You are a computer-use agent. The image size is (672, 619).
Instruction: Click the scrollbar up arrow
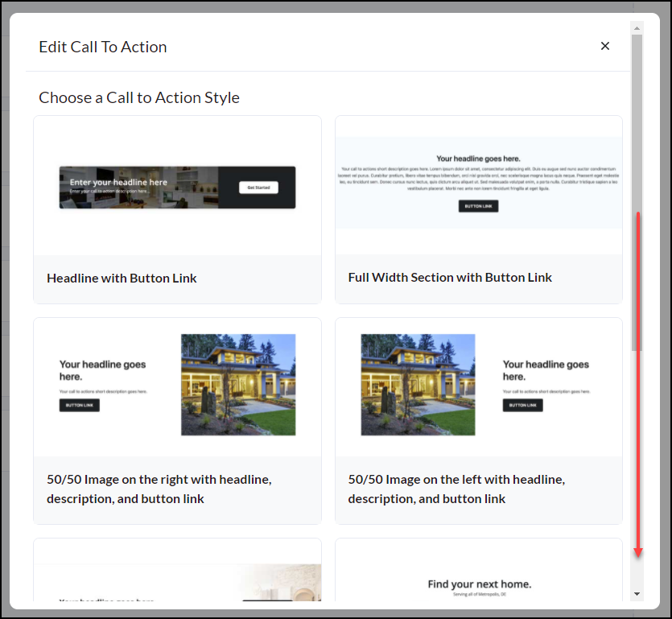(637, 28)
